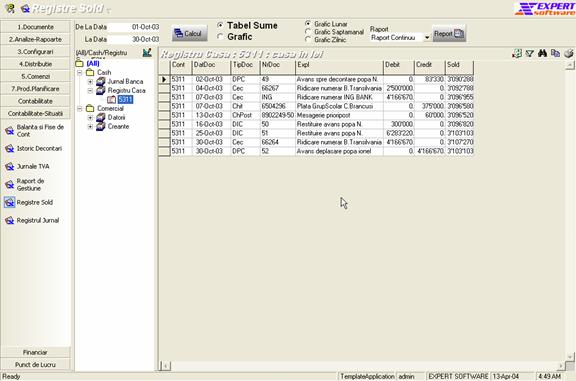Click the copy icon in the grid toolbar
Screen dimensions: 576x381
(x=555, y=54)
